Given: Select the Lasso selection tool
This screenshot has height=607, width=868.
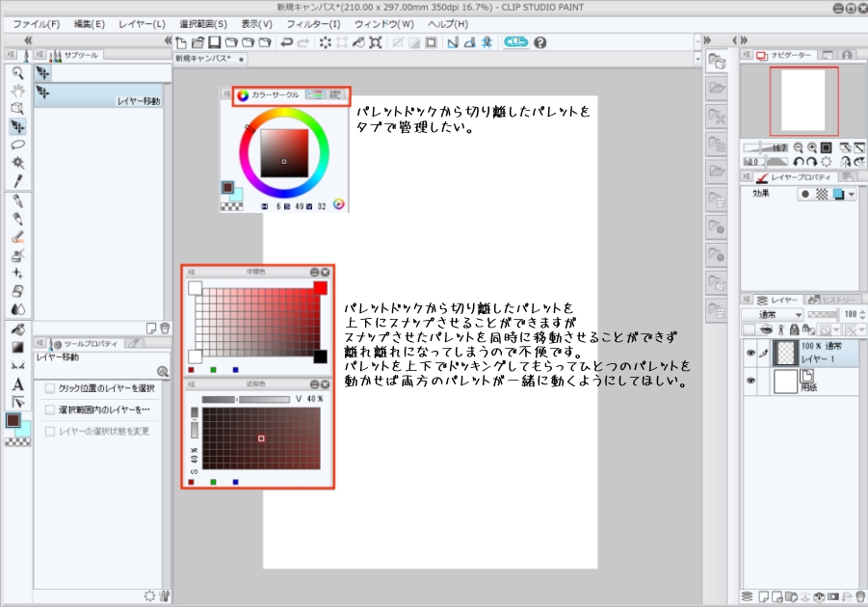Looking at the screenshot, I should pos(17,145).
